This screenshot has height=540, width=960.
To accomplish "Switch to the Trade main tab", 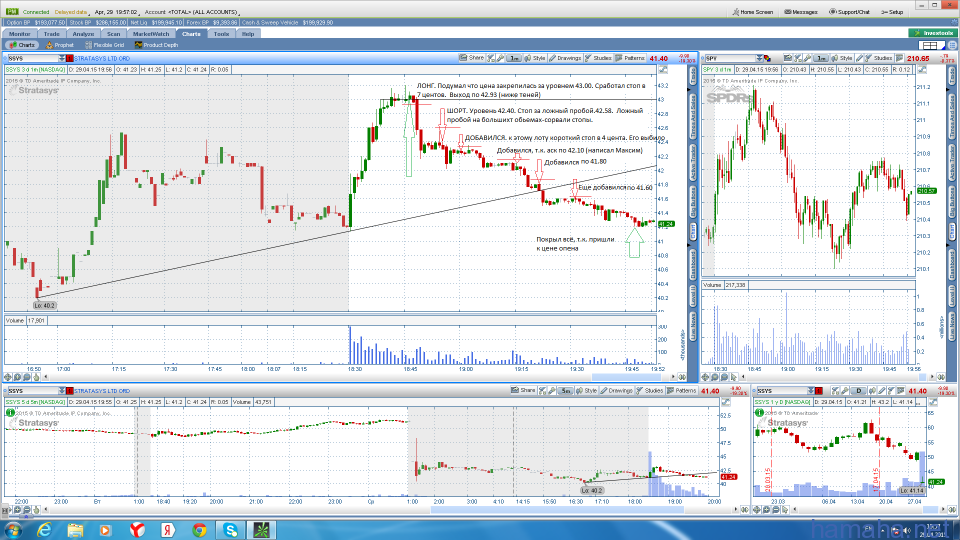I will point(51,34).
